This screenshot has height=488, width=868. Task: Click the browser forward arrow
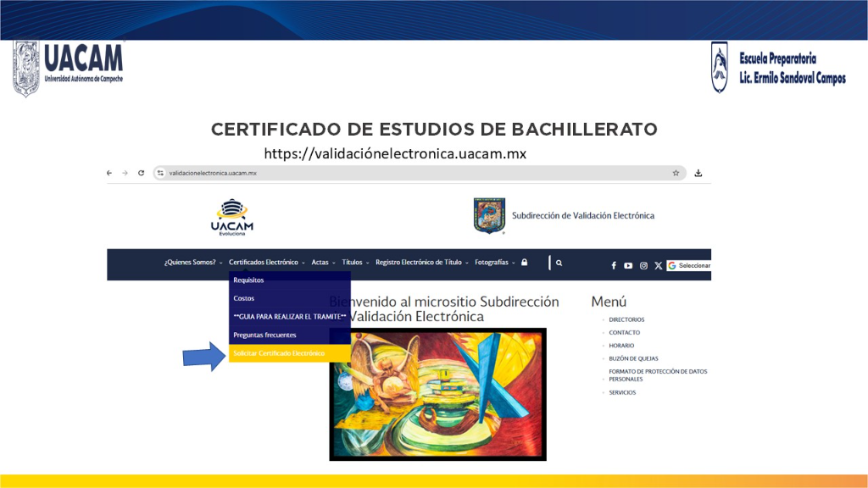pyautogui.click(x=125, y=173)
